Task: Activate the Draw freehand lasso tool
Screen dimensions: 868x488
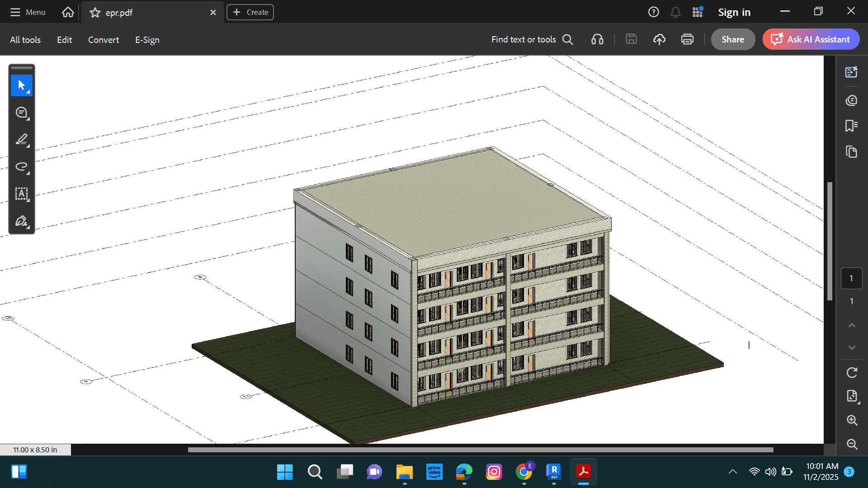Action: pyautogui.click(x=21, y=167)
